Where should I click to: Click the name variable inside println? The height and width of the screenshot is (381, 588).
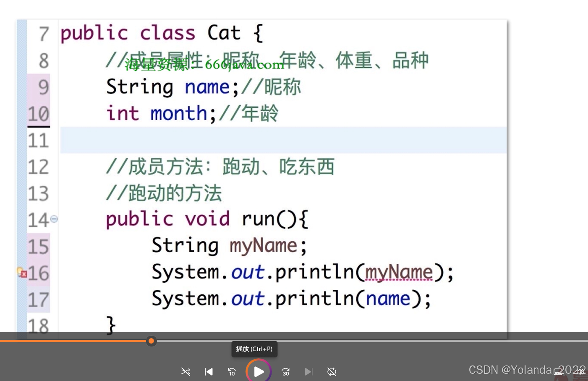point(388,299)
